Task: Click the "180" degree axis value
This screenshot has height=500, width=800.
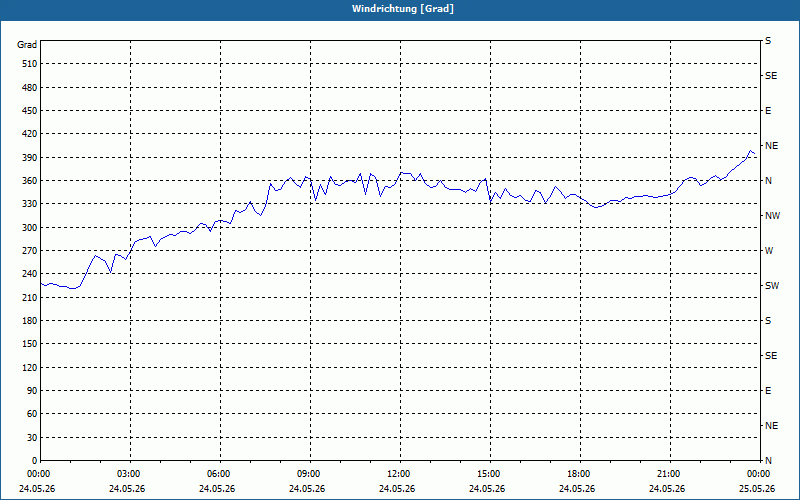Action: click(30, 320)
